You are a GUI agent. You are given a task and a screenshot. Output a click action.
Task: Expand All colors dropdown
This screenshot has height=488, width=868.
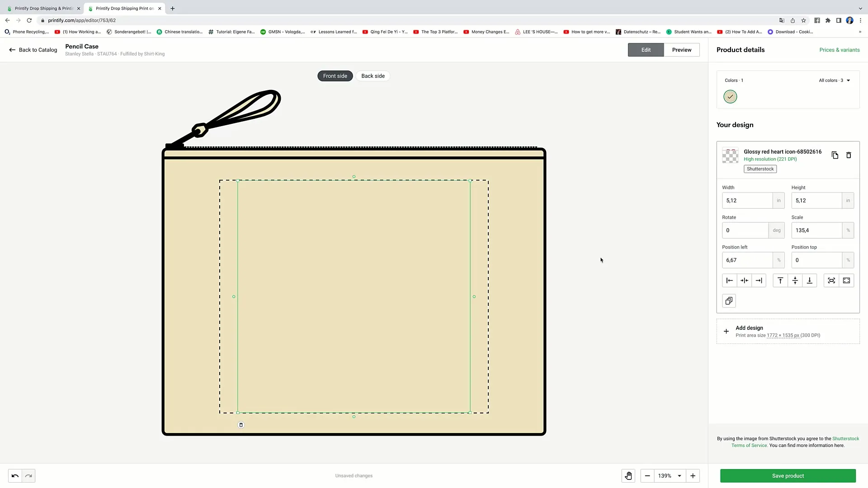tap(848, 80)
